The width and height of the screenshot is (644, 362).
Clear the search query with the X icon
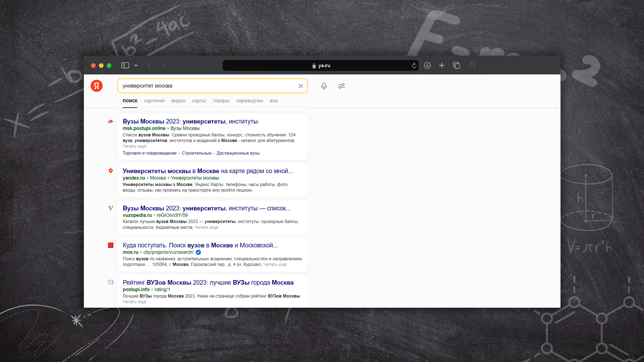[x=301, y=86]
